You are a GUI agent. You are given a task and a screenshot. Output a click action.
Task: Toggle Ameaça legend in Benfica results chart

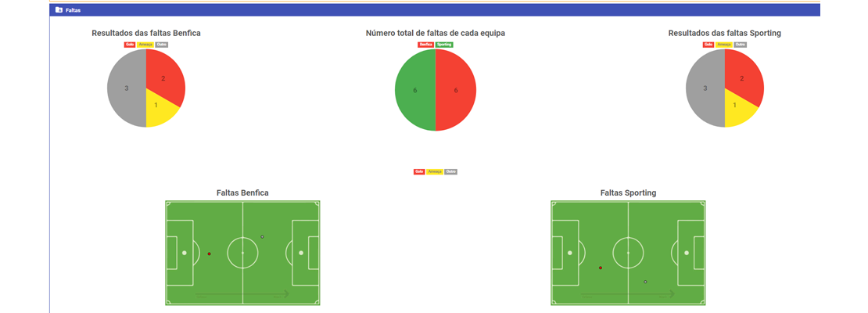coord(145,45)
